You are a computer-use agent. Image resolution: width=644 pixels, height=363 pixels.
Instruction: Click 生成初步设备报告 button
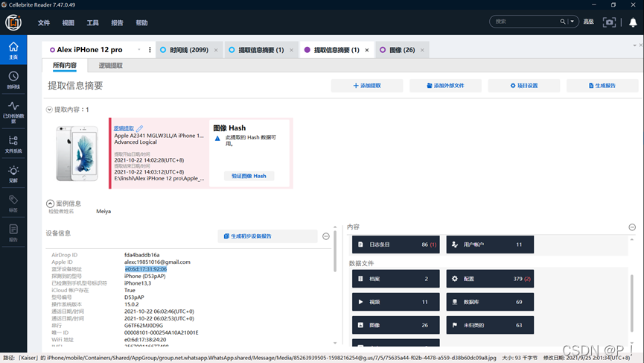pos(267,236)
